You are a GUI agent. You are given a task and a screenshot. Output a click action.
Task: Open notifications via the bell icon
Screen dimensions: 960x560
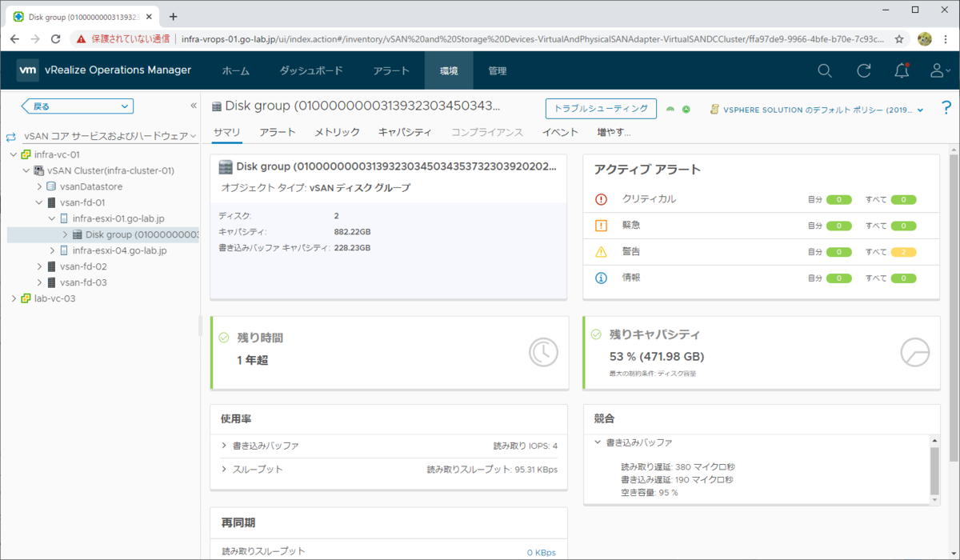(x=902, y=70)
